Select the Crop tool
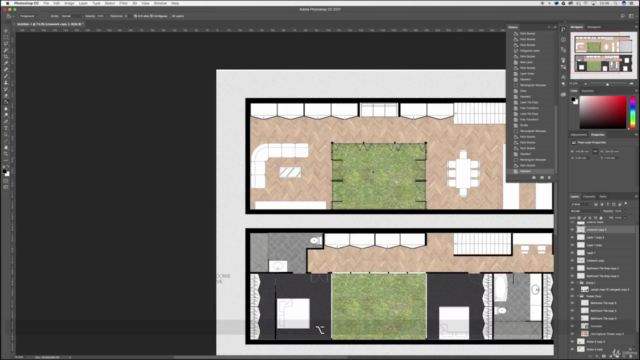Image resolution: width=640 pixels, height=360 pixels. 6,57
